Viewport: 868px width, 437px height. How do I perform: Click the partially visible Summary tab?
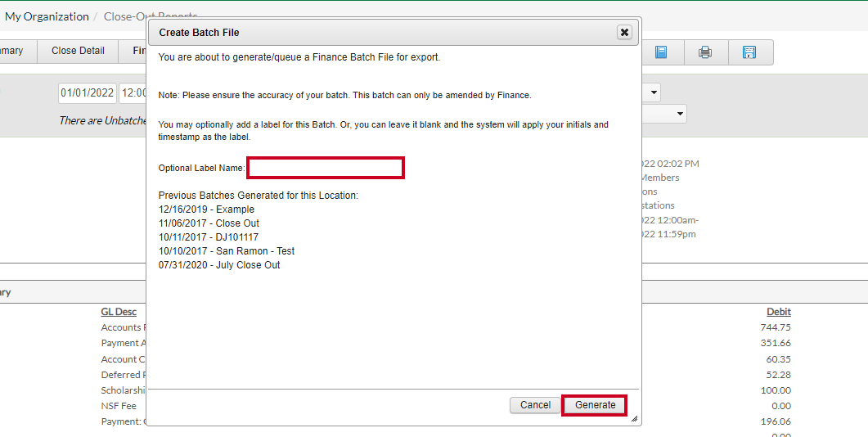tap(12, 51)
